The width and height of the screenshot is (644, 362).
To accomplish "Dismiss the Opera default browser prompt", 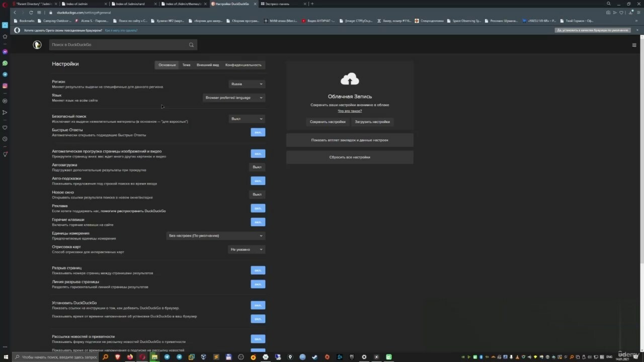I will 637,30.
